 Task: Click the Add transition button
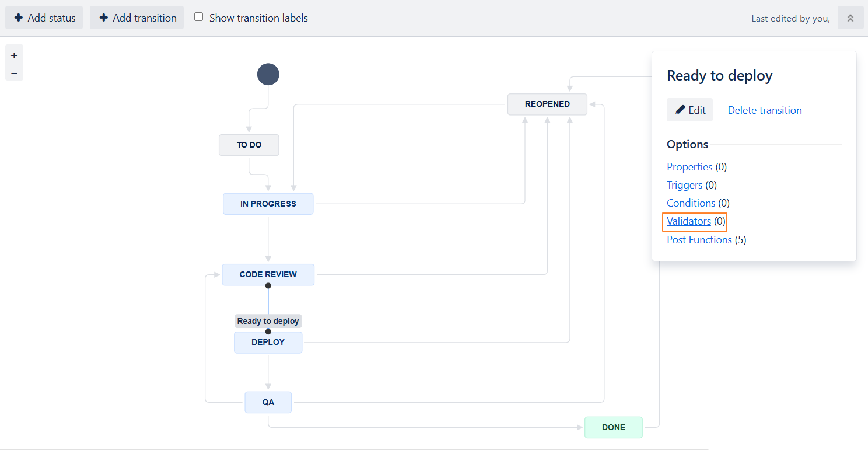coord(137,18)
